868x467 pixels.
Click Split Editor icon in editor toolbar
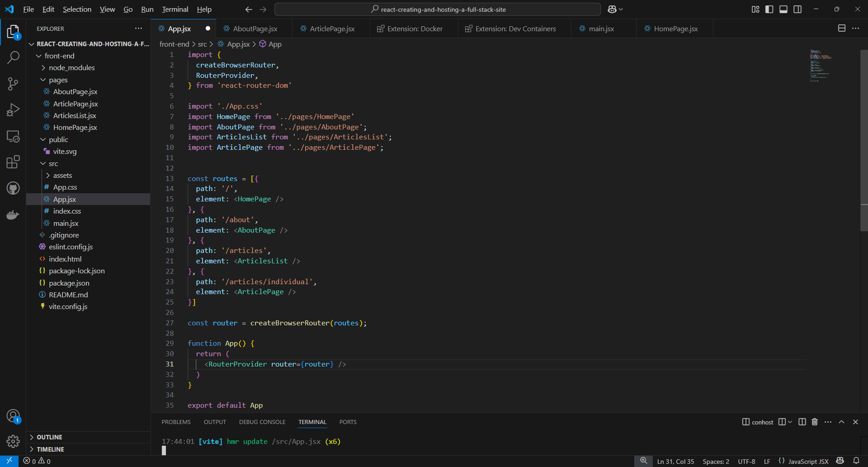pyautogui.click(x=842, y=28)
